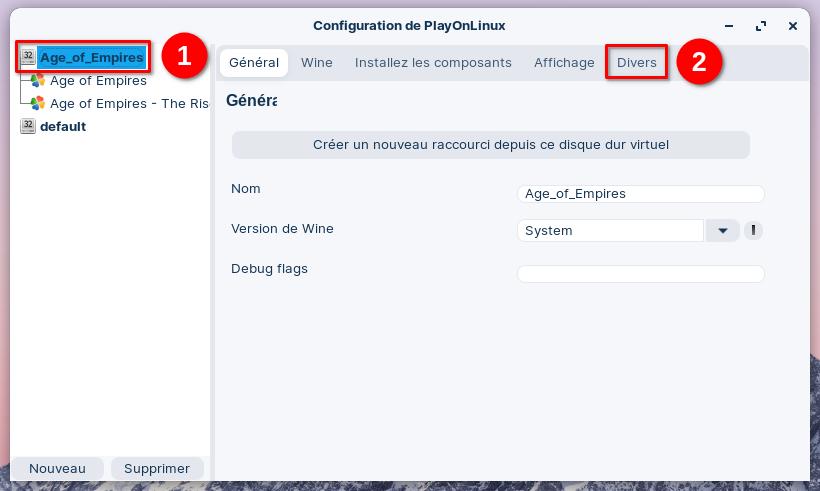Viewport: 820px width, 491px height.
Task: Click Créer un nouveau raccourci depuis ce disque dur virtuel
Action: (x=491, y=145)
